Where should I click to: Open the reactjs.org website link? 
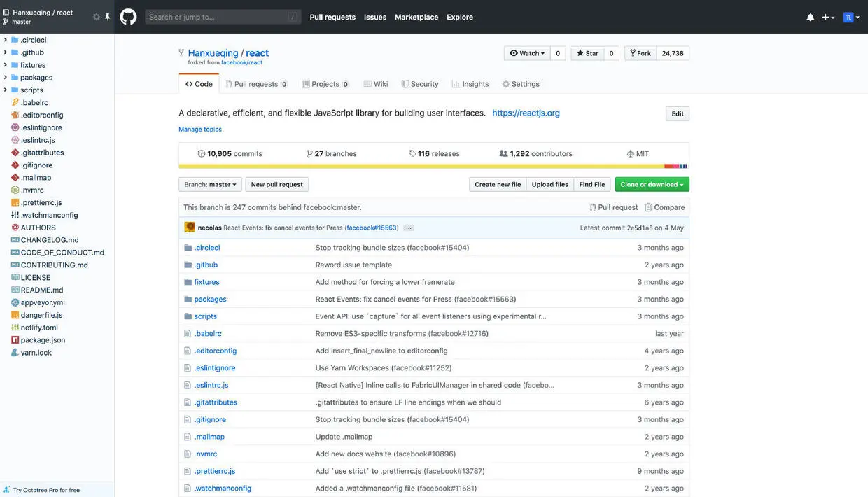(526, 113)
